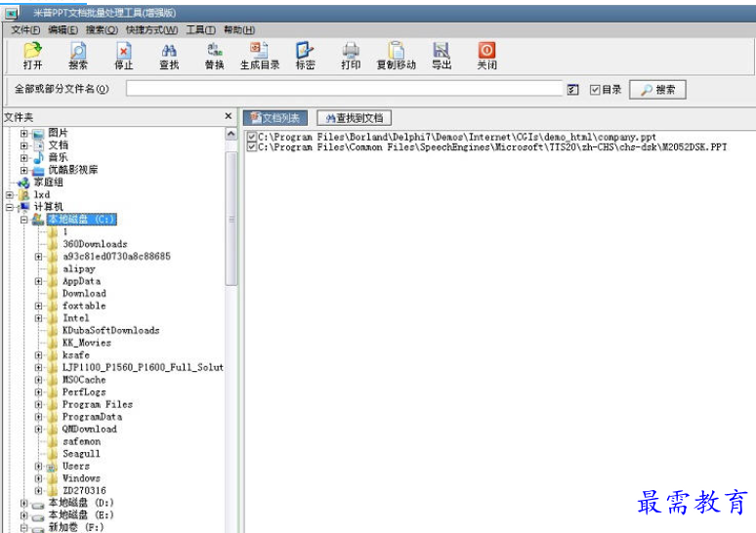Select the 360Downloads folder
The height and width of the screenshot is (533, 756).
(95, 244)
